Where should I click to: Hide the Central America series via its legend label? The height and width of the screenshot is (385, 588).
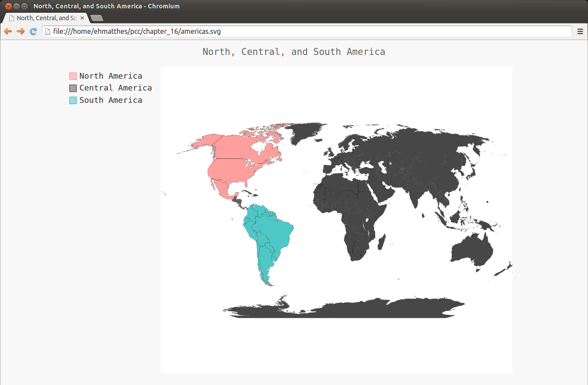coord(115,88)
